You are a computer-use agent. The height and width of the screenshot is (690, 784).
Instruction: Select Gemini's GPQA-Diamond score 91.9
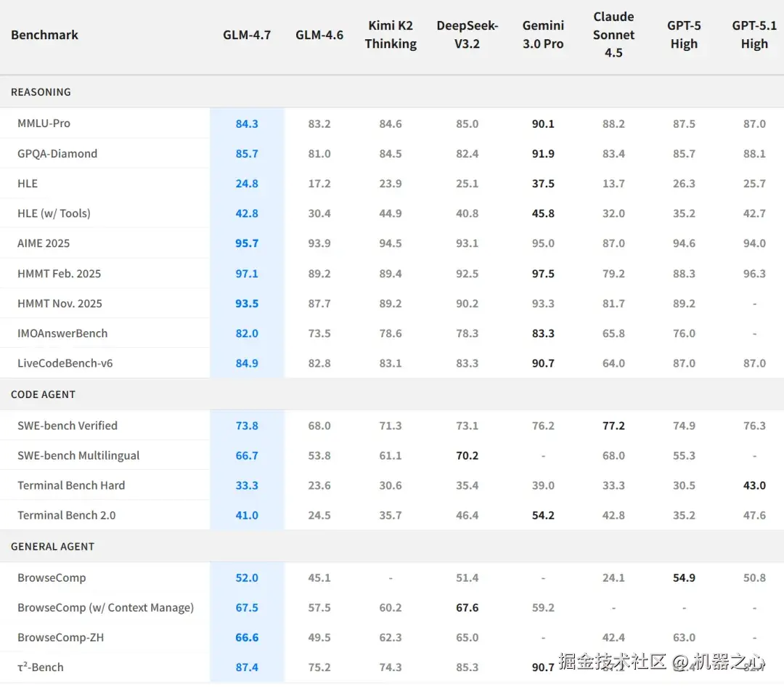(543, 153)
